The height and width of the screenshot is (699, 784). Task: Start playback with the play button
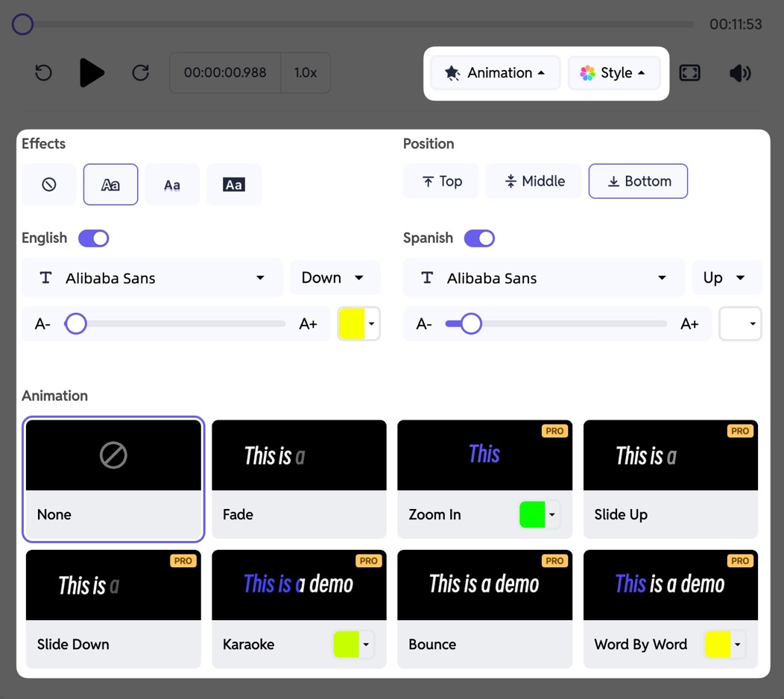pyautogui.click(x=92, y=73)
